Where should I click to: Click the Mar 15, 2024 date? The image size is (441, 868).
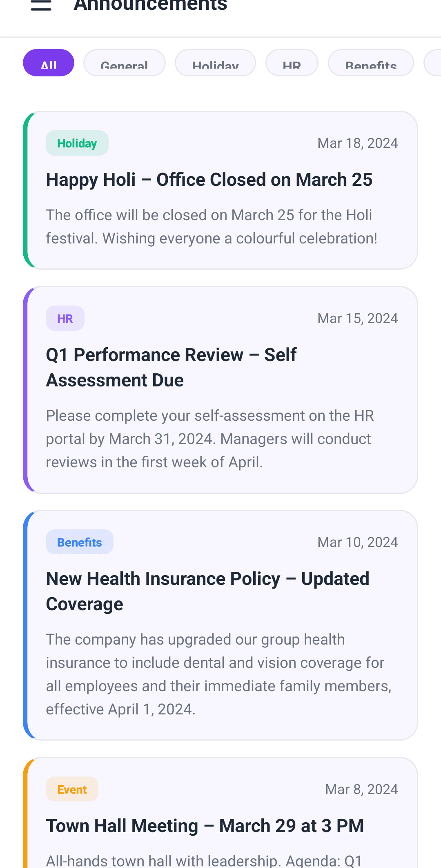click(357, 319)
